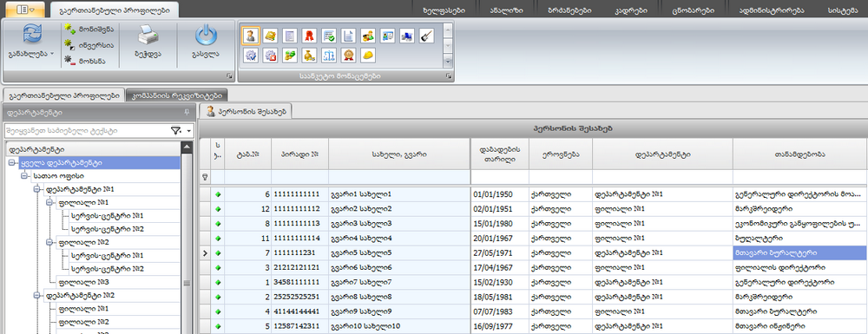Viewport: 868px width, 334px height.
Task: Click birth date cell 18/05/1981
Action: click(500, 297)
